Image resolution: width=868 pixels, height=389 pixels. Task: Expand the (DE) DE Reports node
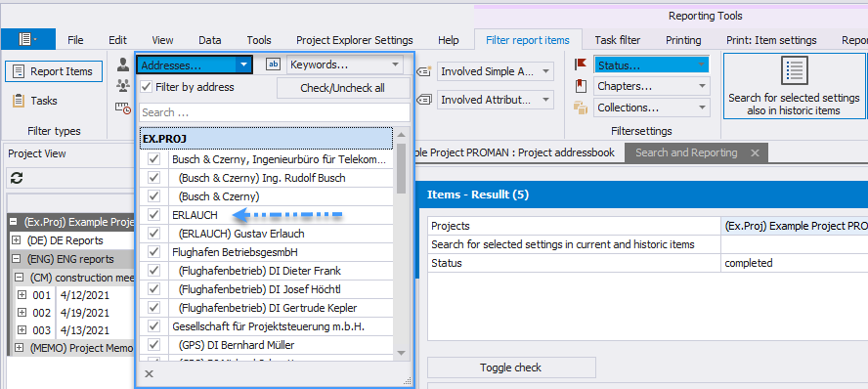(16, 240)
